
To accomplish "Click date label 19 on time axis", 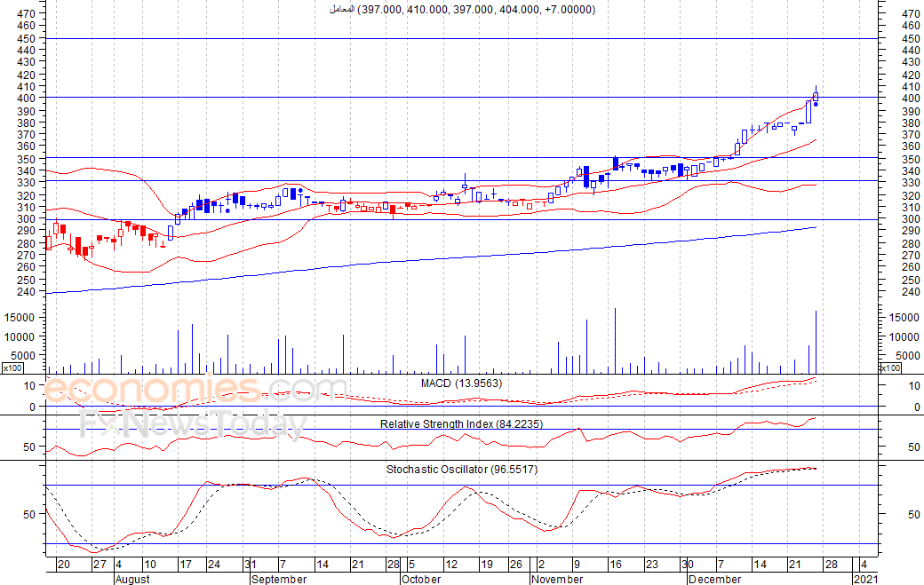I will [x=486, y=565].
